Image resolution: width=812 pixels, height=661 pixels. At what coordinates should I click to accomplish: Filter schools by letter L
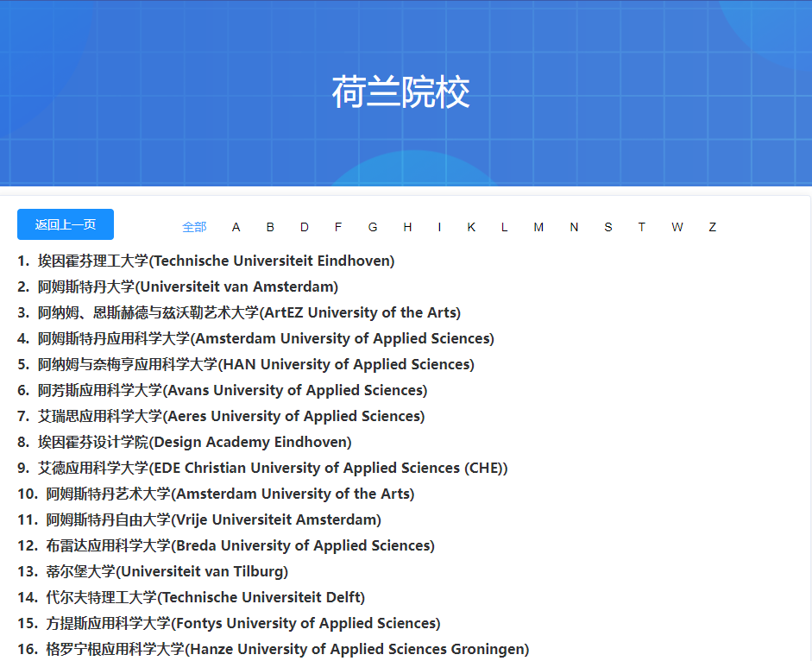pos(505,227)
